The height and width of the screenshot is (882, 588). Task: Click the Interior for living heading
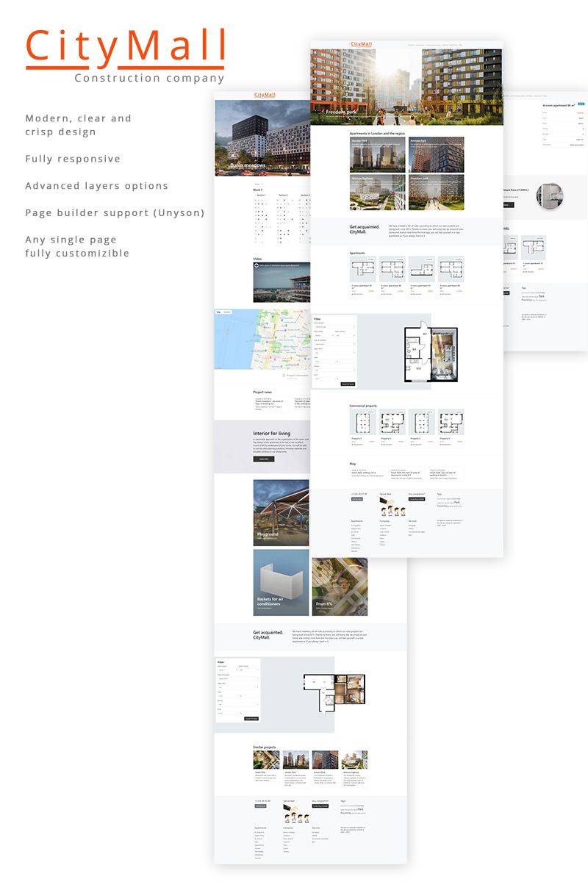pos(272,434)
